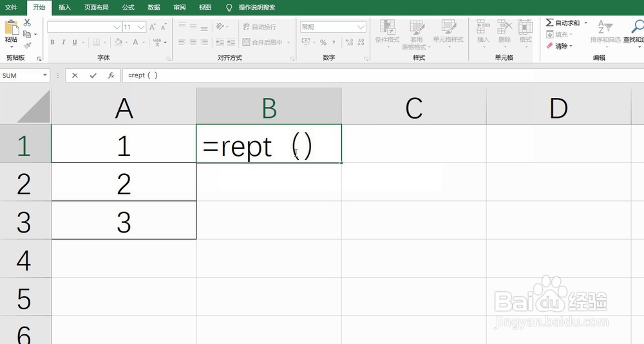This screenshot has height=344, width=644.
Task: Confirm the formula with the checkmark
Action: coord(93,75)
